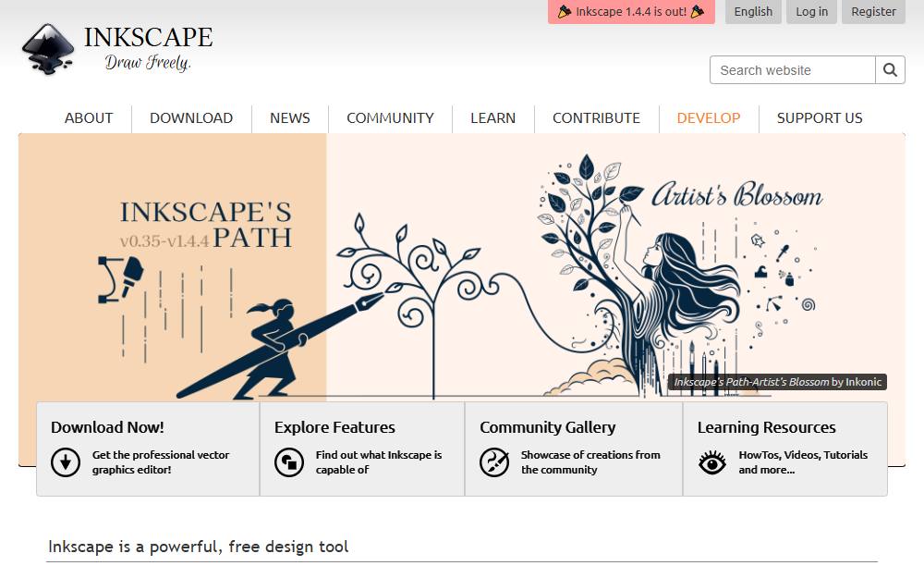Open the ABOUT menu
Image resolution: width=924 pixels, height=578 pixels.
coord(89,118)
